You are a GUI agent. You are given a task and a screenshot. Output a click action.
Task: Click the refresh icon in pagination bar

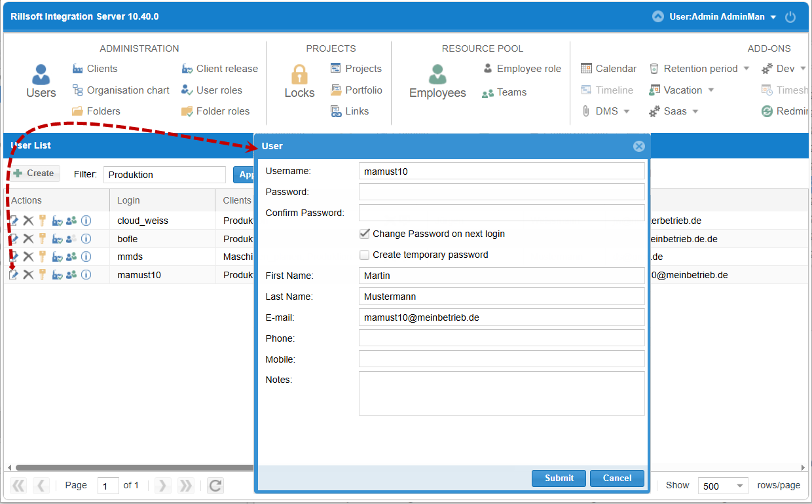(215, 485)
